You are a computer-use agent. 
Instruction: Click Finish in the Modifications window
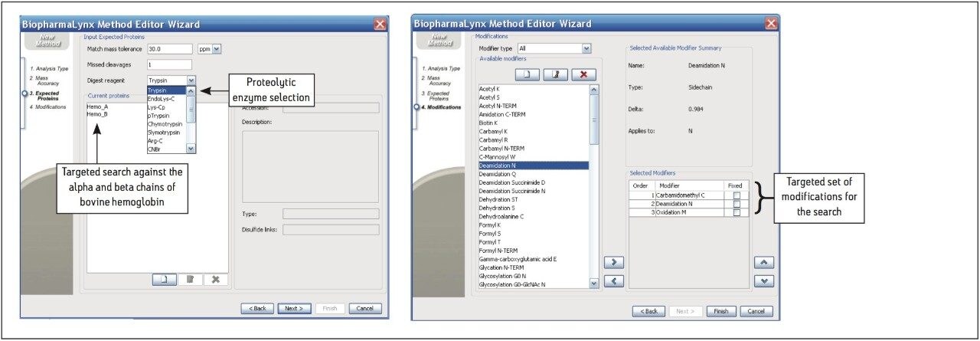coord(720,311)
